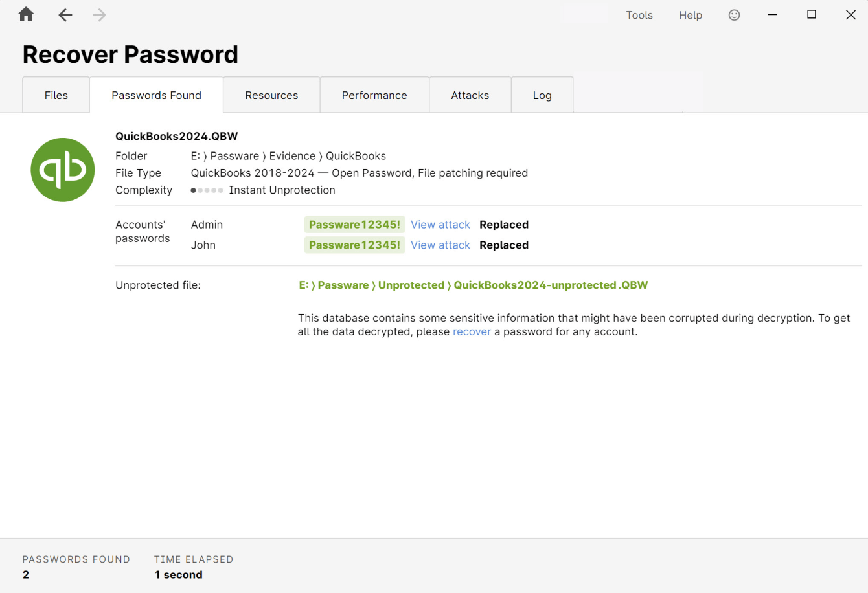Click the QuickBooks2024.QBW file name

(x=177, y=136)
